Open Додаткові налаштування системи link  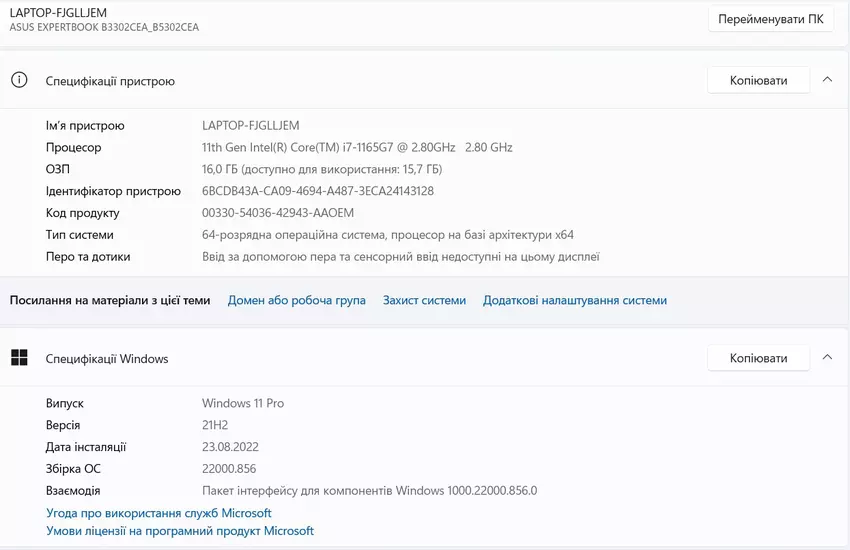point(574,300)
